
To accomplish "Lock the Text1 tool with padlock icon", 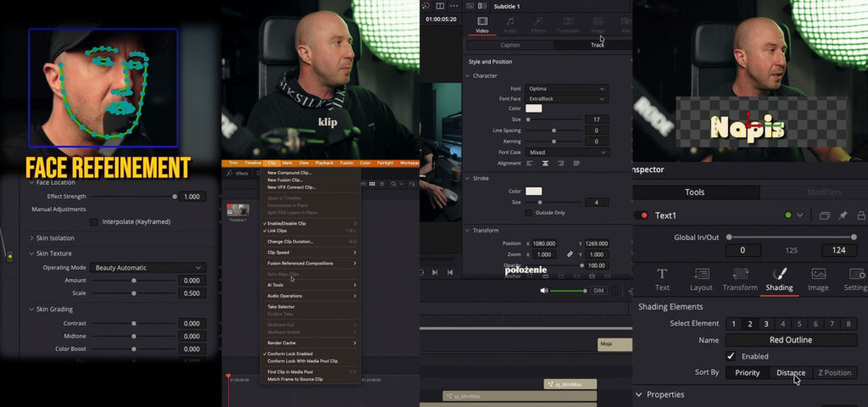I will [x=861, y=215].
